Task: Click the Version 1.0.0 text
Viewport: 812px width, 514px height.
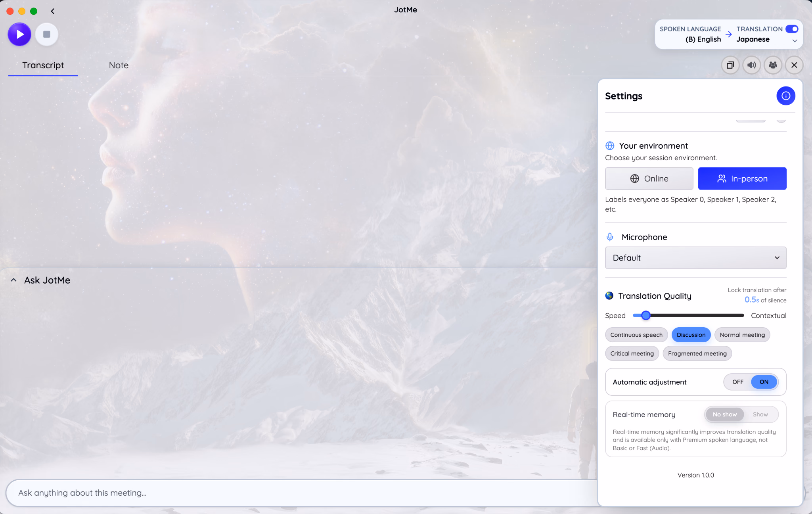Action: [x=695, y=475]
